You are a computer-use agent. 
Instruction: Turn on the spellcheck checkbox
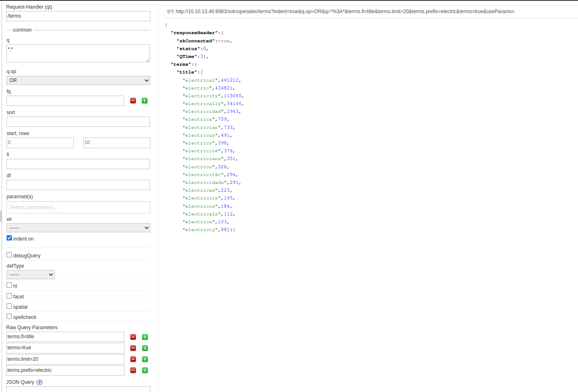pos(9,316)
